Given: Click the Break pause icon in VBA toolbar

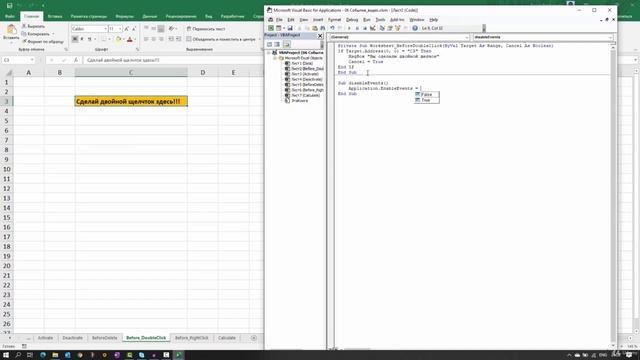Looking at the screenshot, I should point(357,28).
